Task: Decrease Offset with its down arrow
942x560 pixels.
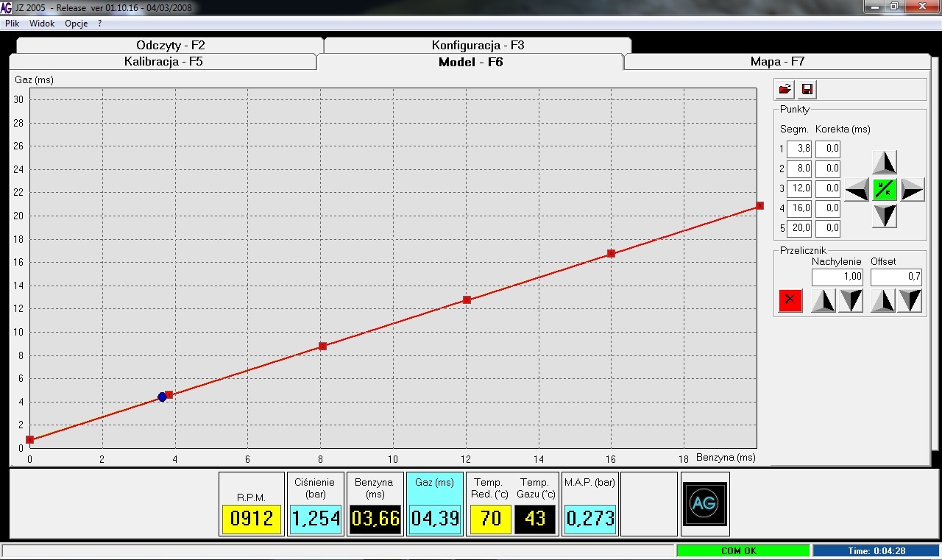Action: tap(910, 301)
